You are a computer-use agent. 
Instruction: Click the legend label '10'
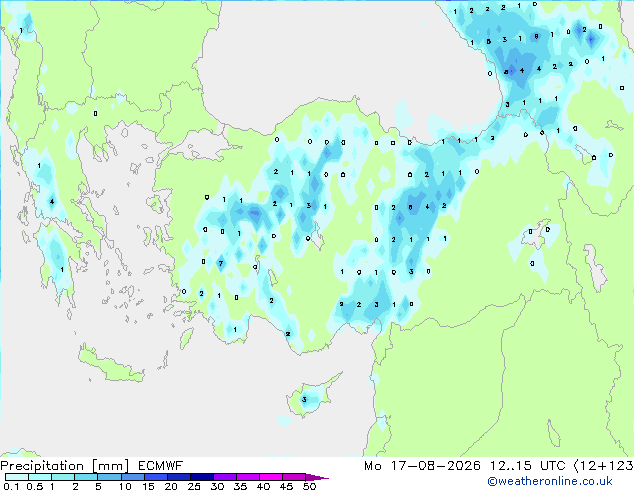tap(125, 486)
